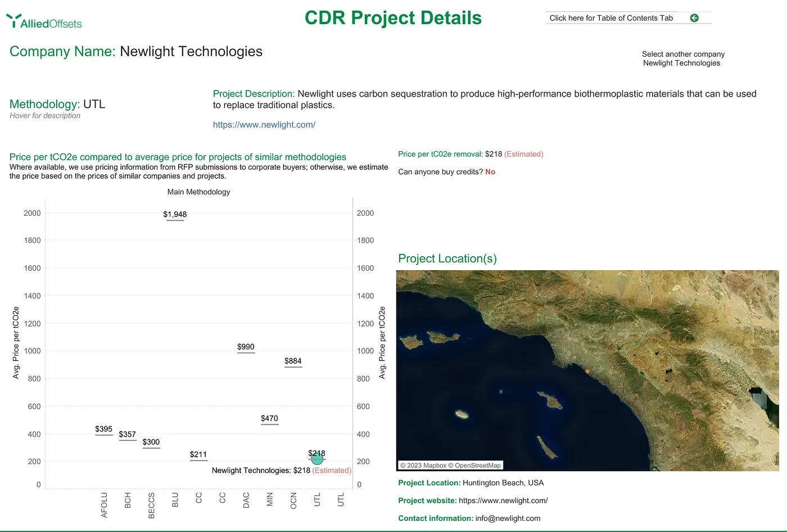Click the Hover for description text
The width and height of the screenshot is (787, 532).
tap(45, 116)
